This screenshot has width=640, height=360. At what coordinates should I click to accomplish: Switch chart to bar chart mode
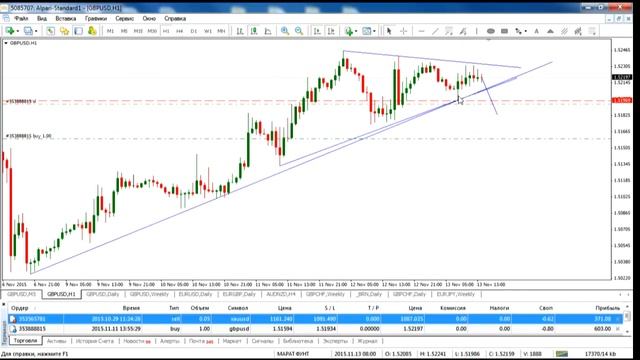[x=240, y=31]
